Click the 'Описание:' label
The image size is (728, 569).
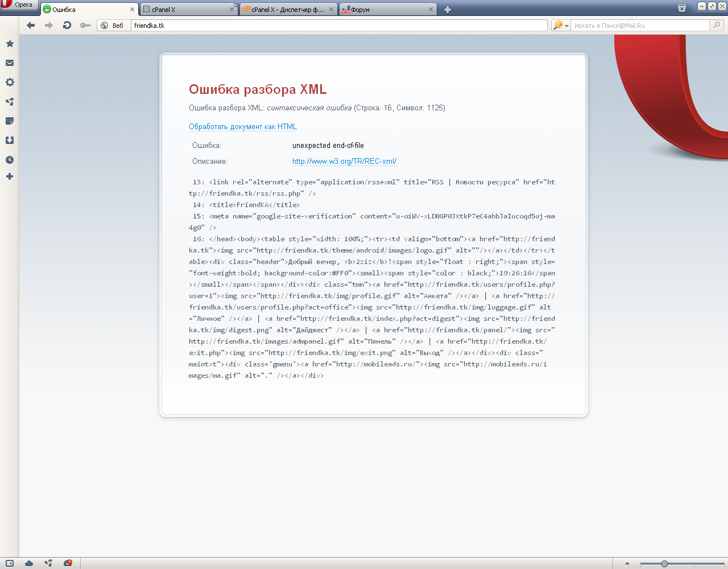click(210, 162)
